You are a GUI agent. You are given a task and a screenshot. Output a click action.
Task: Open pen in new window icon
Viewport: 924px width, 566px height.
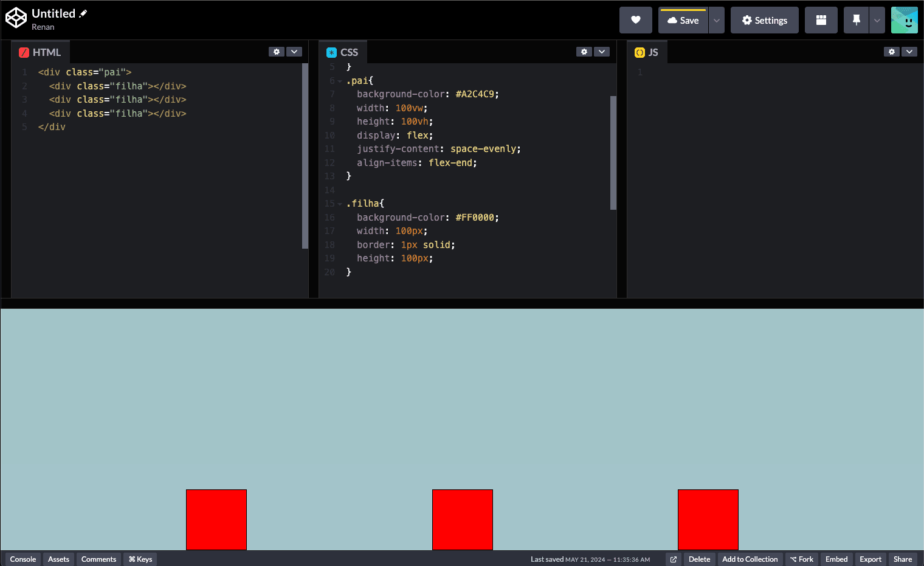click(673, 559)
